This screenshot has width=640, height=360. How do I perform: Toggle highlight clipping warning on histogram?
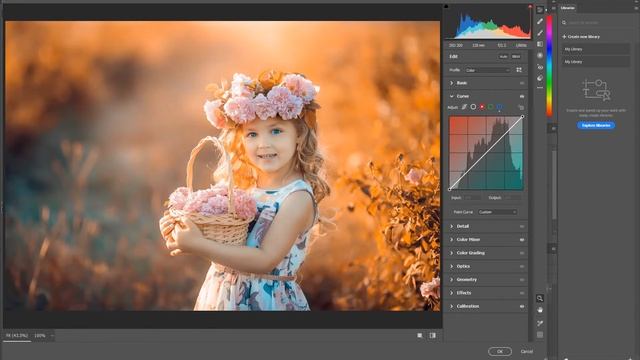pyautogui.click(x=530, y=7)
